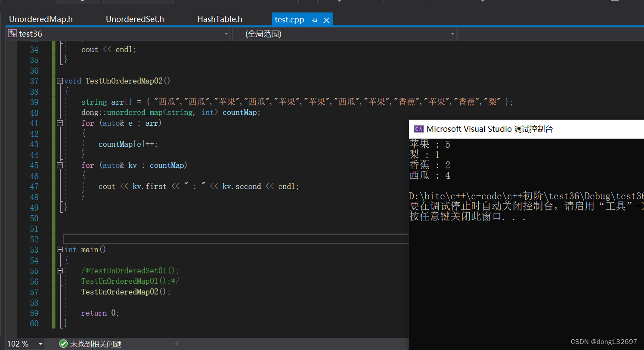Click the 未找到相关问题 status indicator

[96, 344]
